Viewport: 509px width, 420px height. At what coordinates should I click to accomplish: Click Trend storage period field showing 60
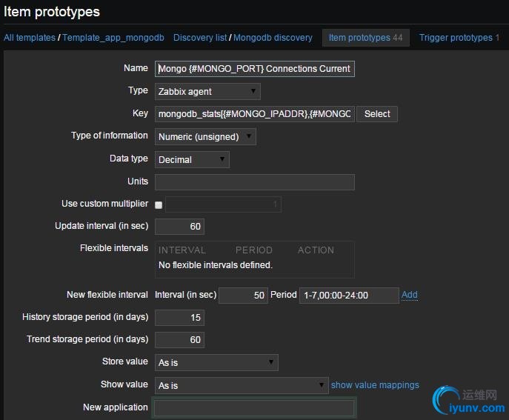click(179, 340)
